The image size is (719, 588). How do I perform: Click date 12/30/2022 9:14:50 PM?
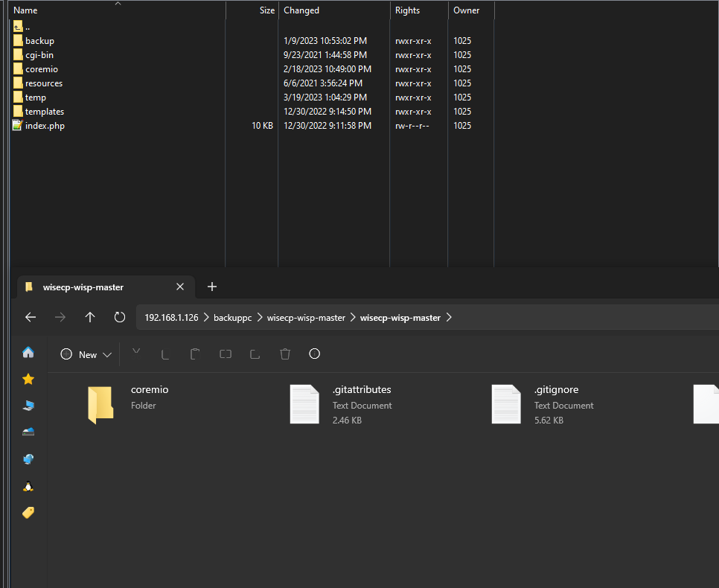point(327,112)
